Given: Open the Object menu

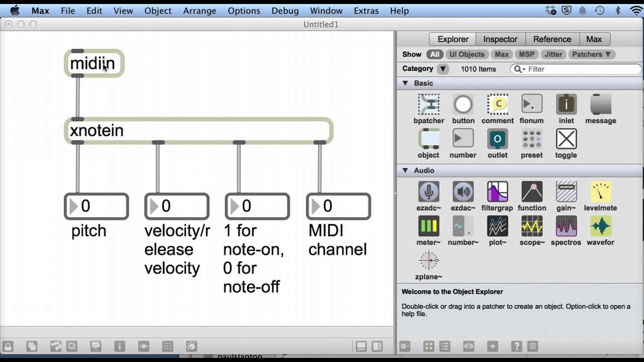Looking at the screenshot, I should [158, 11].
